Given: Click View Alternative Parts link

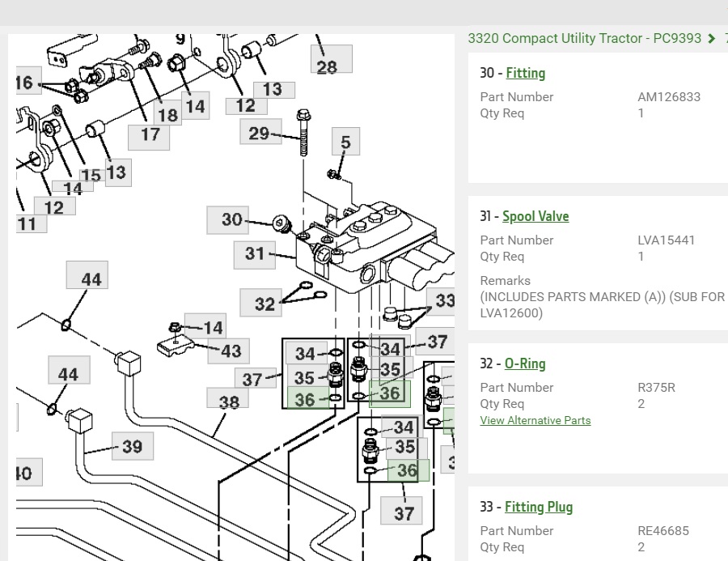Looking at the screenshot, I should coord(535,420).
